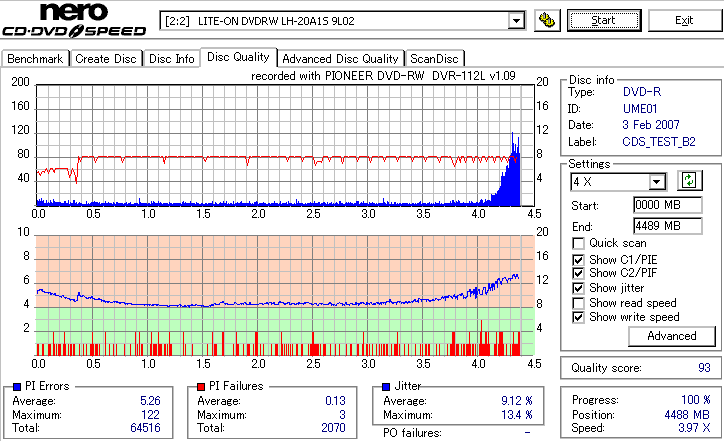724x441 pixels.
Task: Enable the Quick scan checkbox
Action: 578,243
